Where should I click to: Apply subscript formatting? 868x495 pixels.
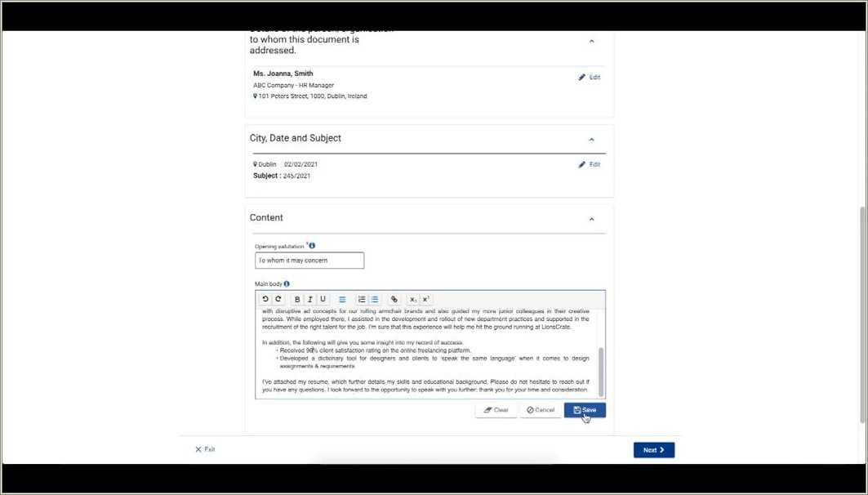coord(413,300)
